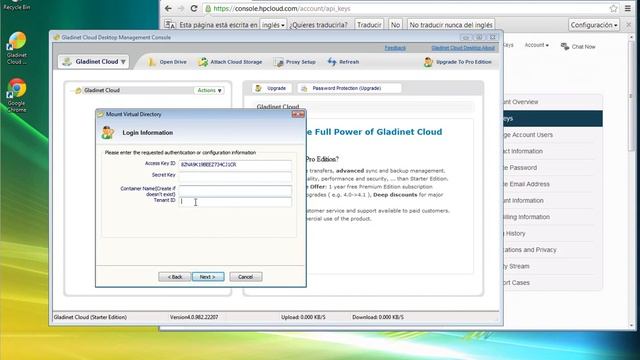Image resolution: width=640 pixels, height=360 pixels.
Task: Click the Traducir button
Action: click(x=369, y=25)
